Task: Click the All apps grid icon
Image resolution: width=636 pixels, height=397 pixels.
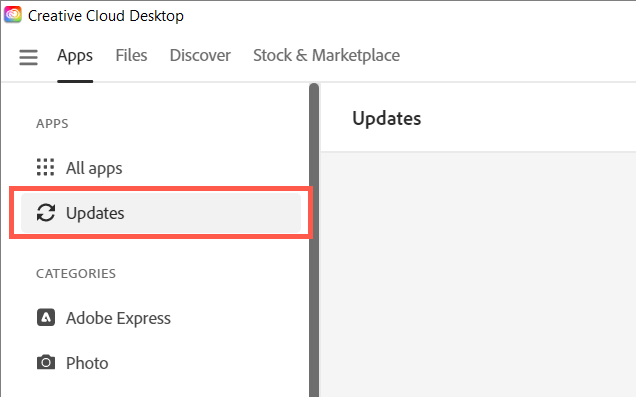Action: (45, 167)
